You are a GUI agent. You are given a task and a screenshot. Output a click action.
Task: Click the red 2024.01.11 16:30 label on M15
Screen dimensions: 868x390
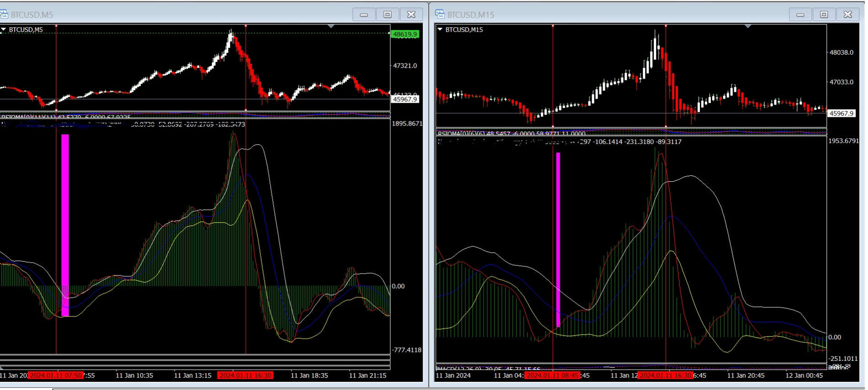click(x=666, y=375)
